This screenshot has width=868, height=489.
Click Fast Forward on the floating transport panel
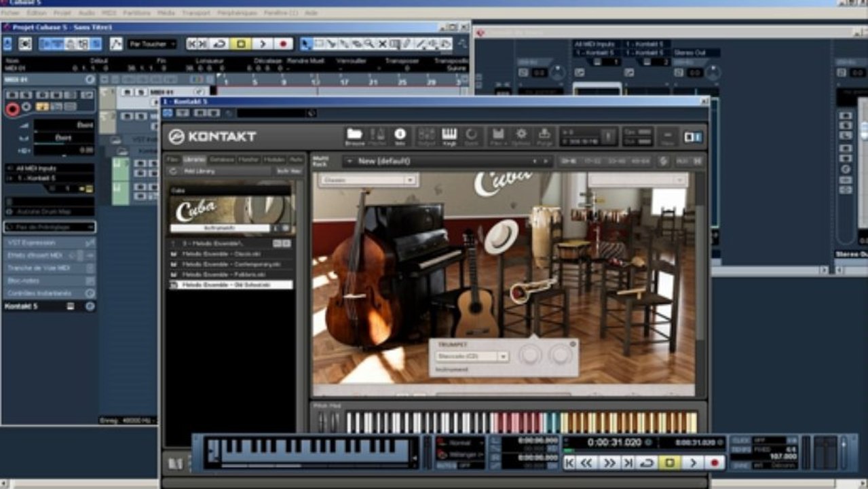click(609, 463)
